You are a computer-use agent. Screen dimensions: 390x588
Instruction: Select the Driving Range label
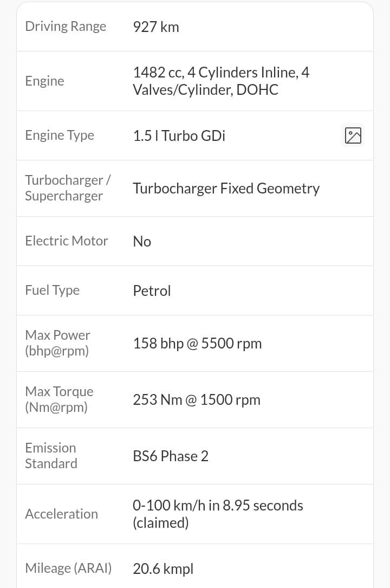pos(66,27)
